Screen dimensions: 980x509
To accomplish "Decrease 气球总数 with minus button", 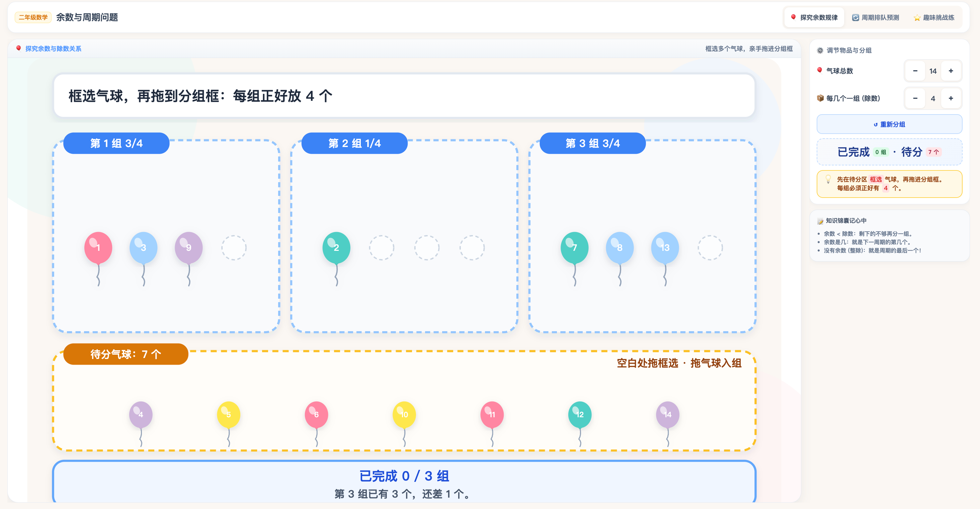I will [915, 71].
